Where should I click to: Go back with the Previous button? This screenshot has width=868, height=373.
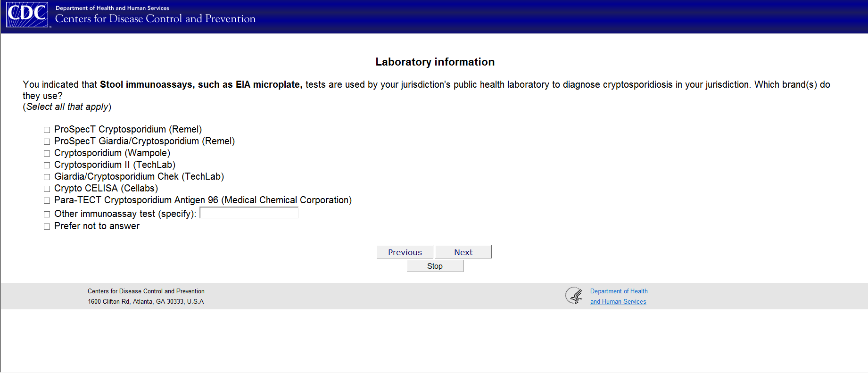tap(405, 252)
